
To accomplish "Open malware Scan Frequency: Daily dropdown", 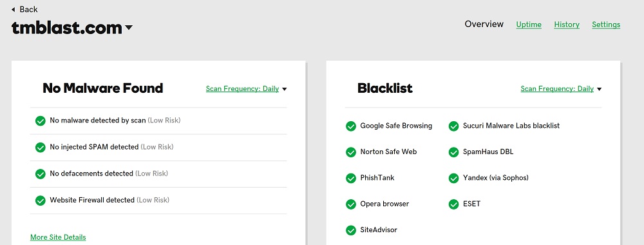I will tap(246, 89).
